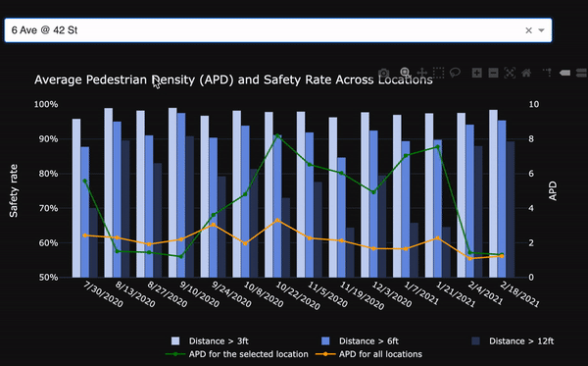
Task: Activate the Pan tool
Action: (x=421, y=73)
